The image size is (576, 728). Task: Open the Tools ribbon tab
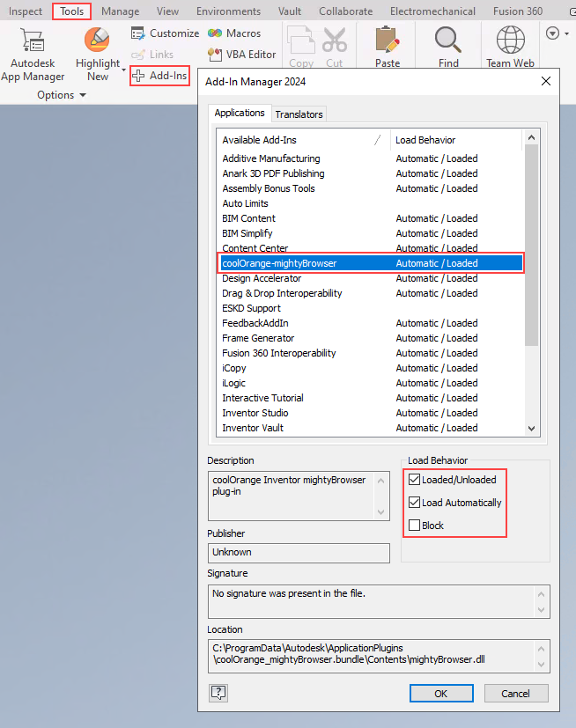pyautogui.click(x=71, y=11)
